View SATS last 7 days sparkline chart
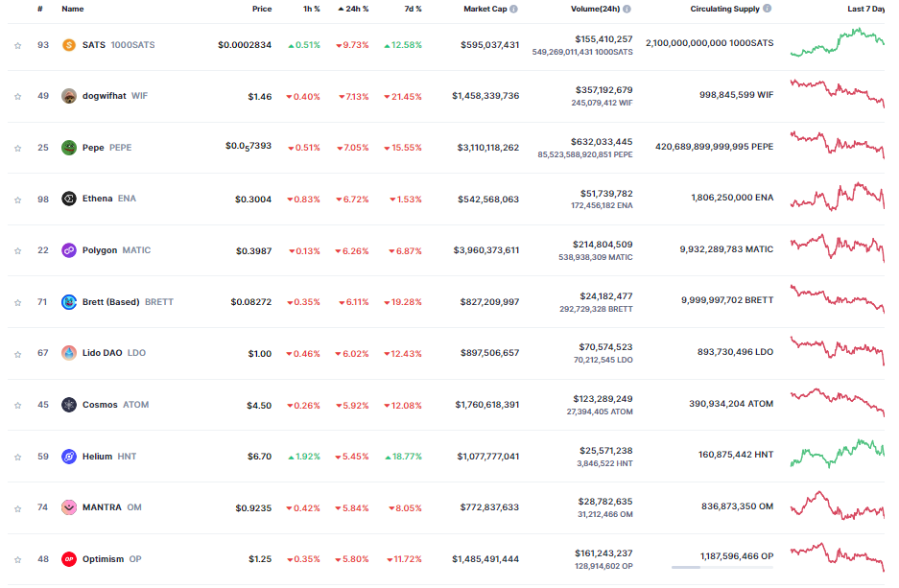Image resolution: width=899 pixels, height=588 pixels. [x=837, y=43]
